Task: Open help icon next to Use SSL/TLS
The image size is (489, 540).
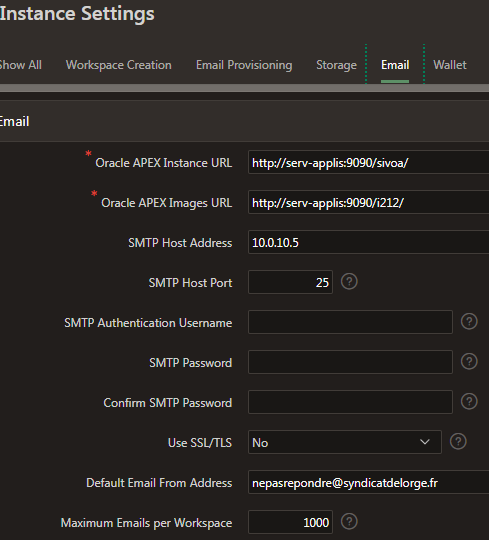Action: pos(458,442)
